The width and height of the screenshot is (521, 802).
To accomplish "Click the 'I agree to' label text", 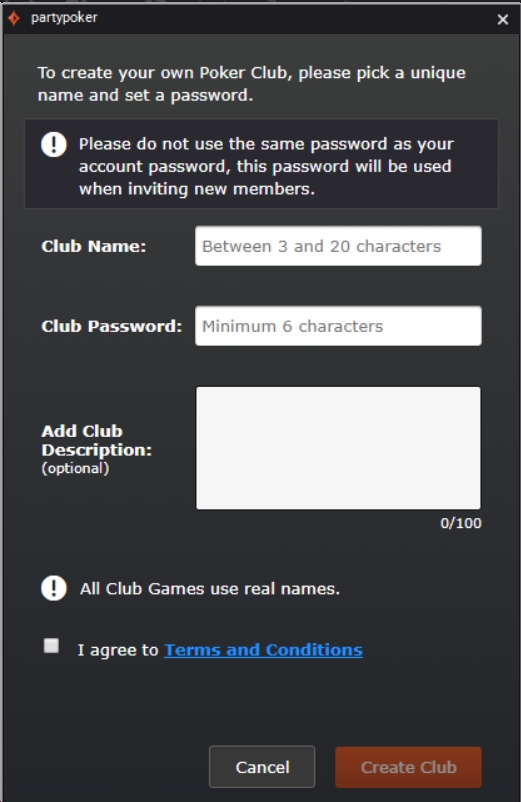I will click(118, 650).
